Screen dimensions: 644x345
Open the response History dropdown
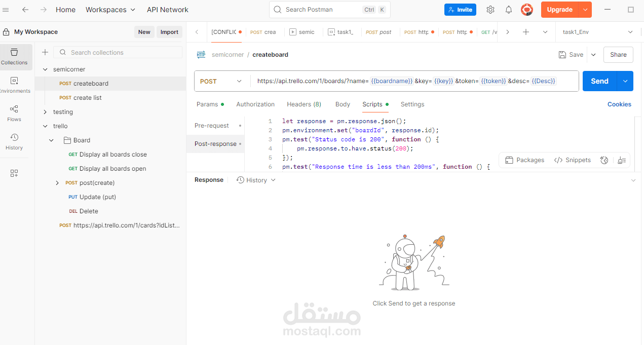click(x=256, y=180)
